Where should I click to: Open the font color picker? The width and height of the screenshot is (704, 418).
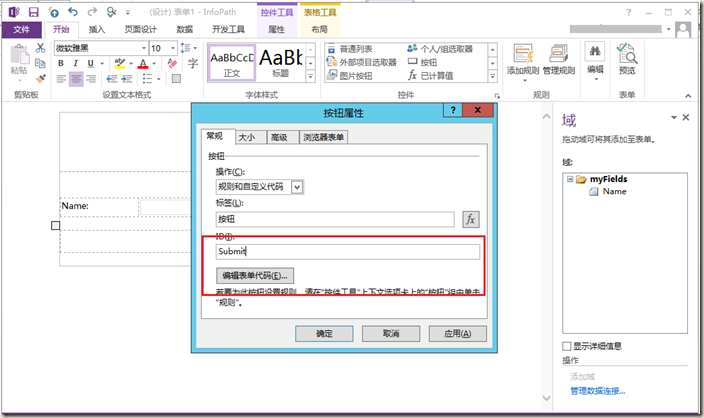(154, 63)
